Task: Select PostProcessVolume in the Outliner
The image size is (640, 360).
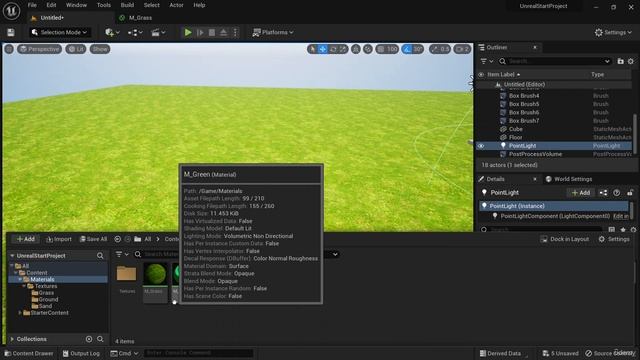Action: point(535,154)
